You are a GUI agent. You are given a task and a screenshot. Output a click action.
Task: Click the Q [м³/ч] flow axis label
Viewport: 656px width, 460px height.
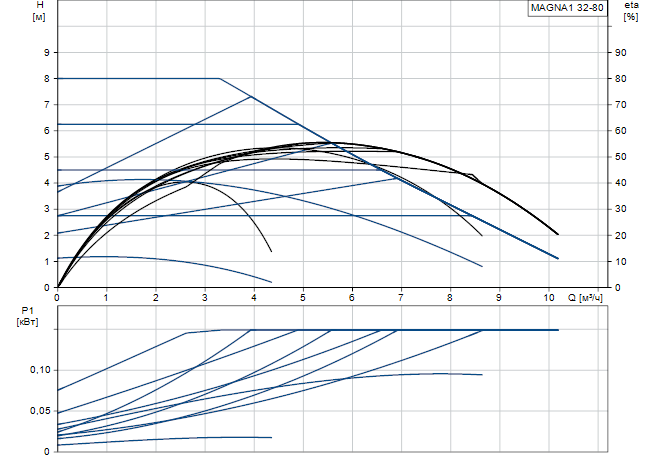click(x=585, y=297)
